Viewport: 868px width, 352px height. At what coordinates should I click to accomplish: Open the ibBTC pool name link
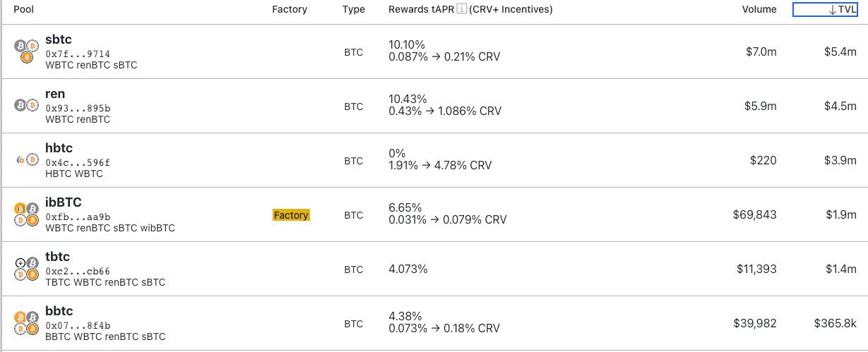(63, 202)
